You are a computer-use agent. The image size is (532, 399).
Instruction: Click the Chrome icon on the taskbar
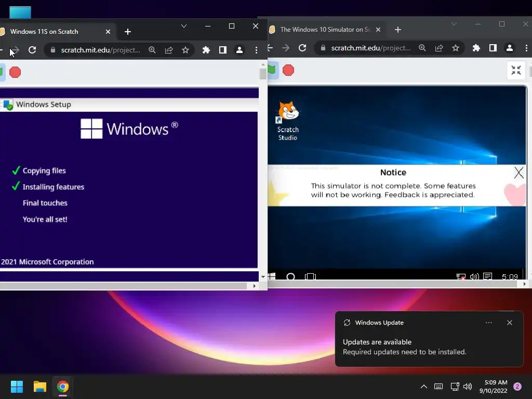63,387
